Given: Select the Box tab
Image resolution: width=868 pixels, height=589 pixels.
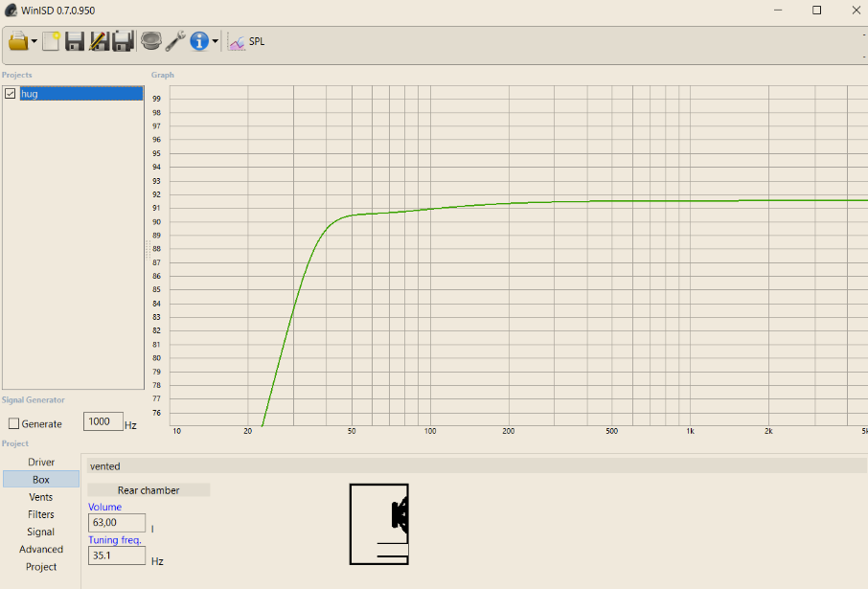Looking at the screenshot, I should (x=41, y=480).
